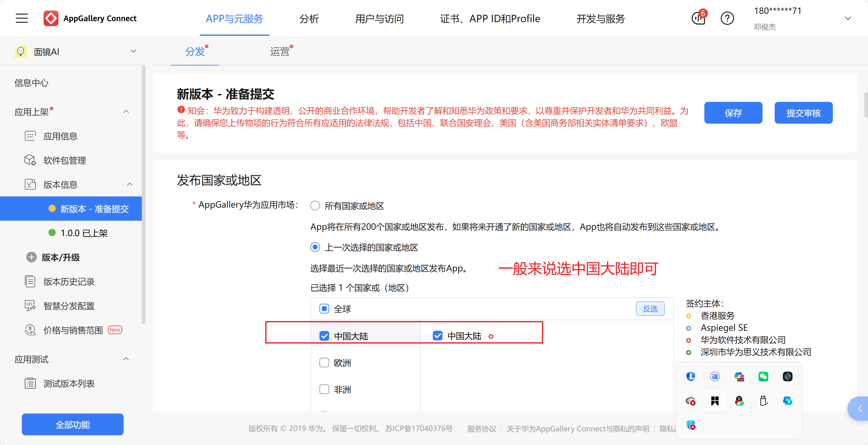Open 信息中心 in the sidebar
The image size is (868, 445).
tap(31, 83)
